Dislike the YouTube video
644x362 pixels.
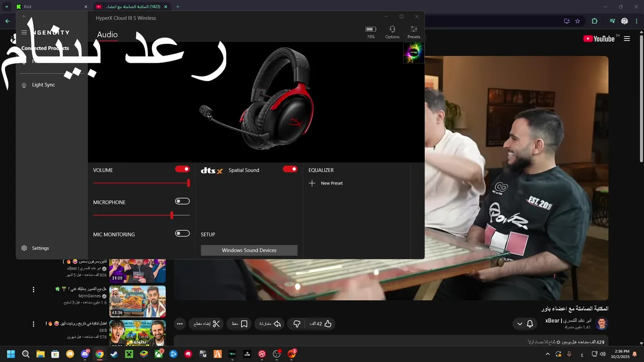(x=297, y=324)
